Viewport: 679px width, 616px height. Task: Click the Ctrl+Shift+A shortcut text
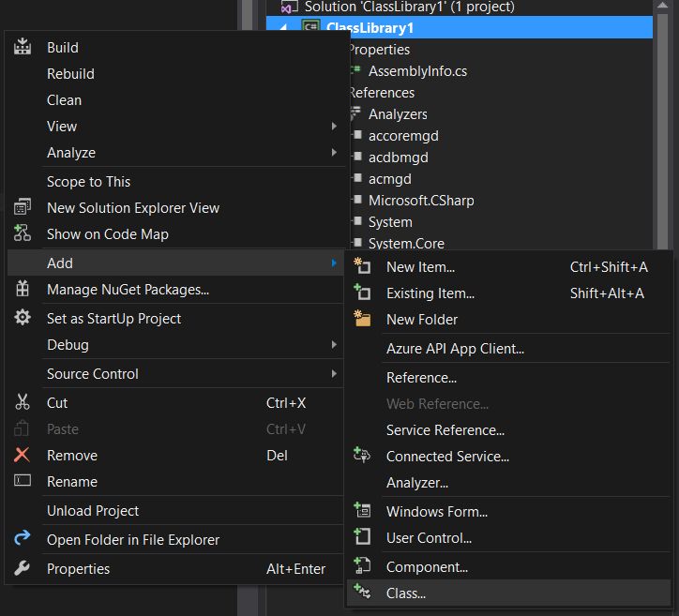click(609, 266)
